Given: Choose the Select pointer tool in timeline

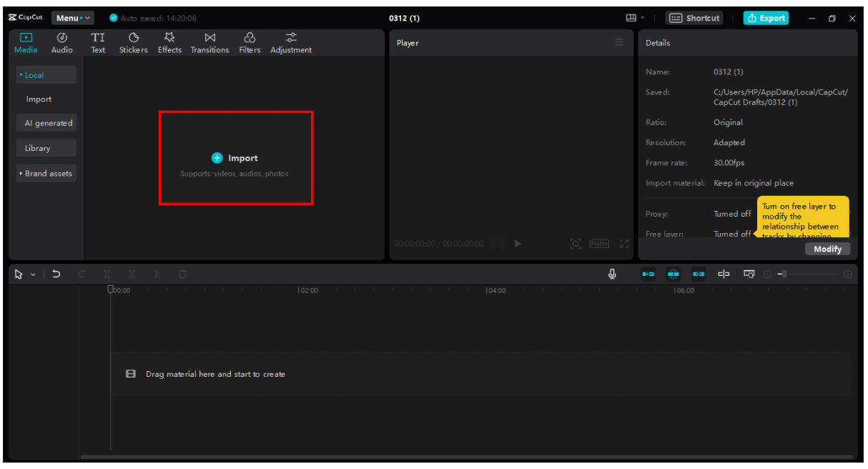Looking at the screenshot, I should (x=19, y=274).
